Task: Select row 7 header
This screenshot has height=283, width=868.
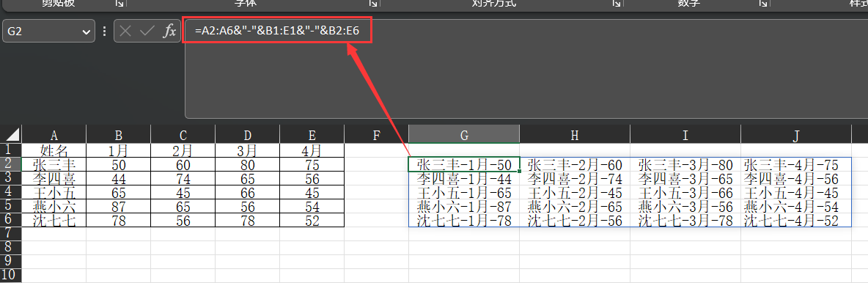Action: (11, 233)
